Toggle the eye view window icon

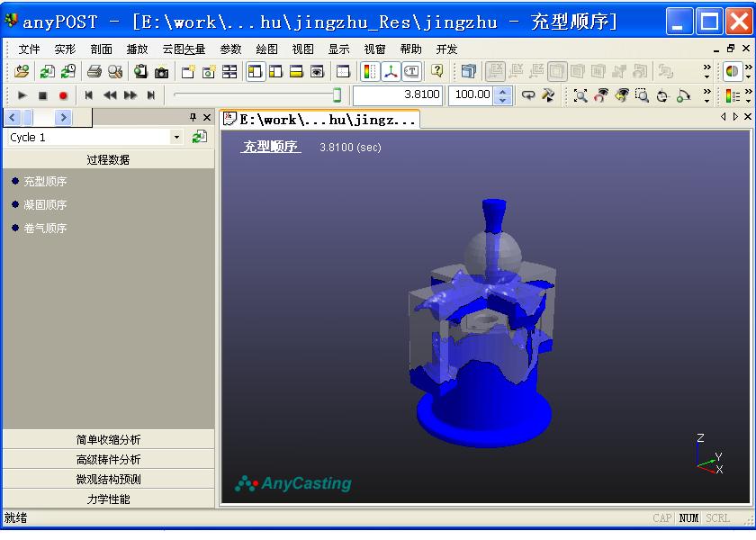(317, 72)
